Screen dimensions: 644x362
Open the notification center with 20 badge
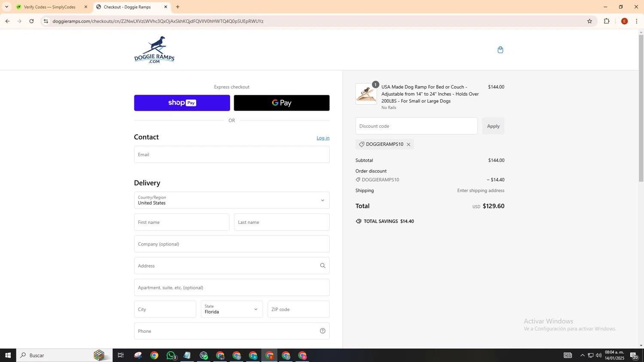click(x=634, y=355)
